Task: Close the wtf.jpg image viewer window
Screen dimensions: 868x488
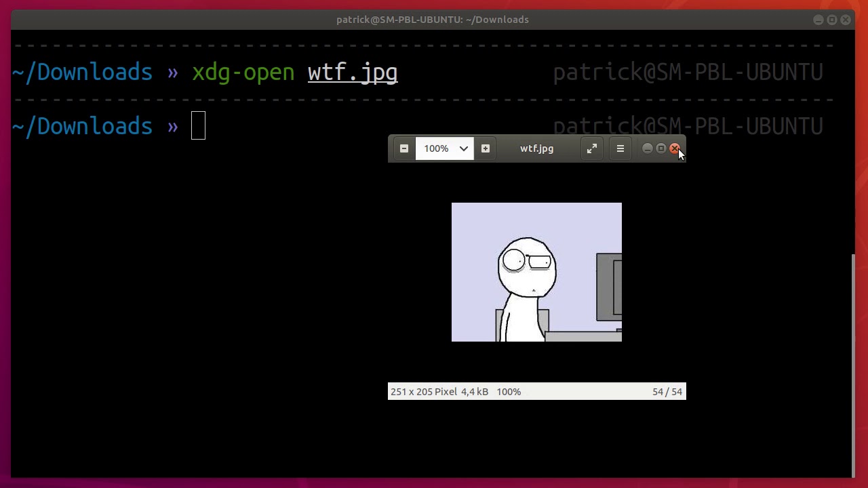Action: pyautogui.click(x=674, y=148)
